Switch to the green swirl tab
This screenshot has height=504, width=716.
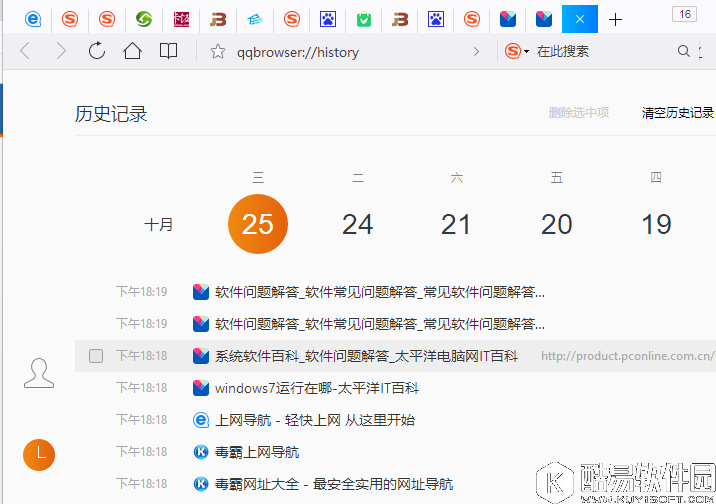(144, 19)
